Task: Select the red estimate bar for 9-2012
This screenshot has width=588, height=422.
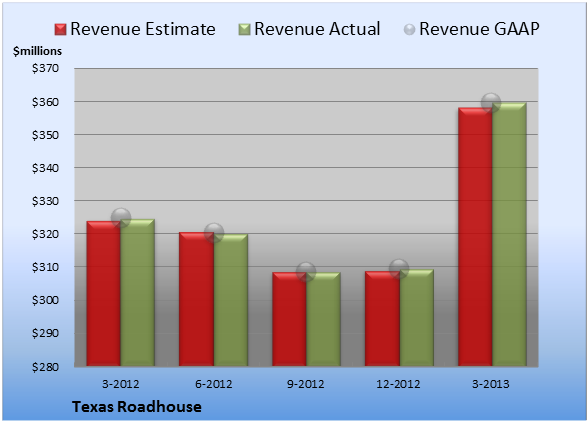Action: pos(289,319)
